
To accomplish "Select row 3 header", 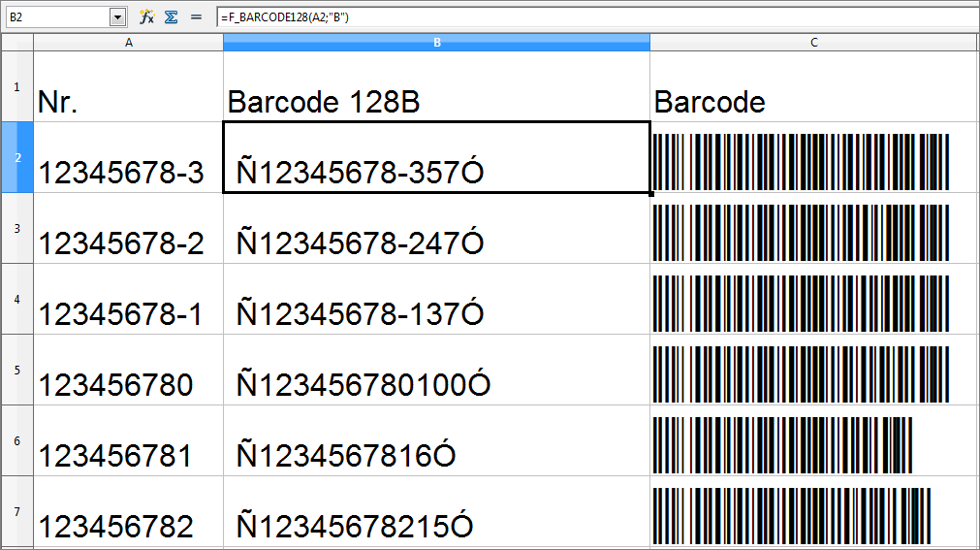I will (x=16, y=228).
